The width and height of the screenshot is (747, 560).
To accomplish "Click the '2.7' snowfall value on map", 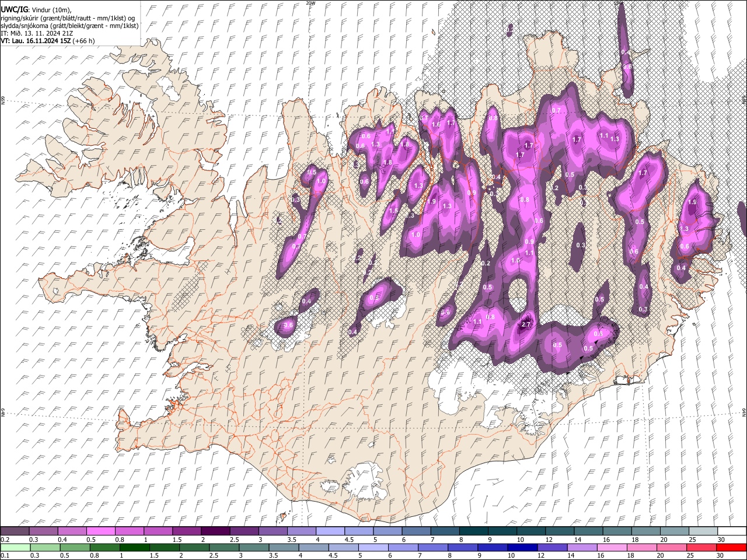I will point(526,324).
